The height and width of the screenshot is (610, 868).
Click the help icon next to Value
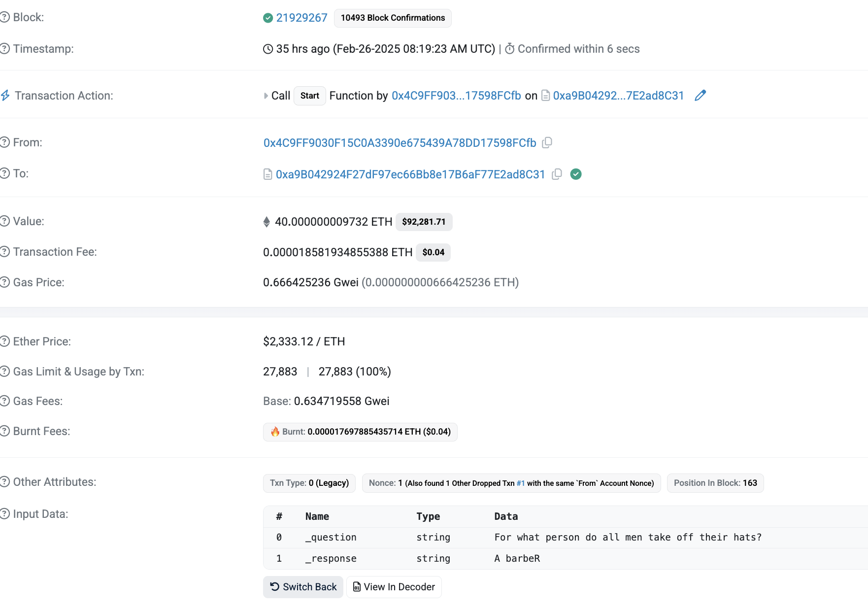coord(5,221)
